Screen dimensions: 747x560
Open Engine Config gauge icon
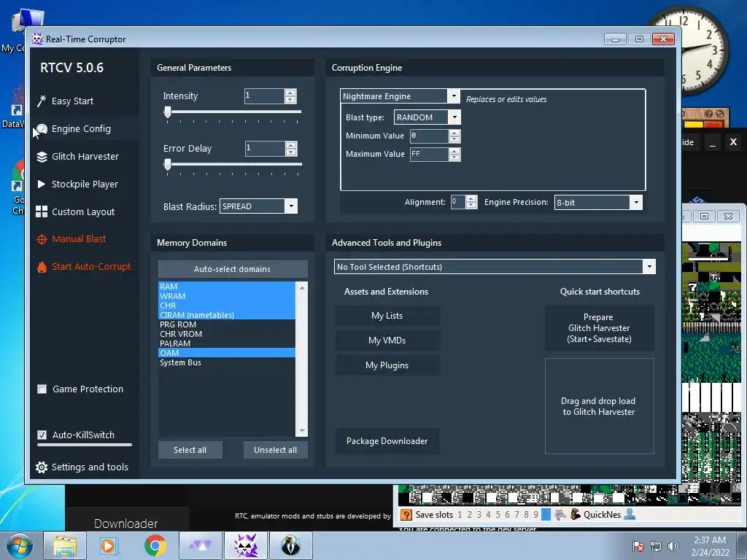pos(42,129)
